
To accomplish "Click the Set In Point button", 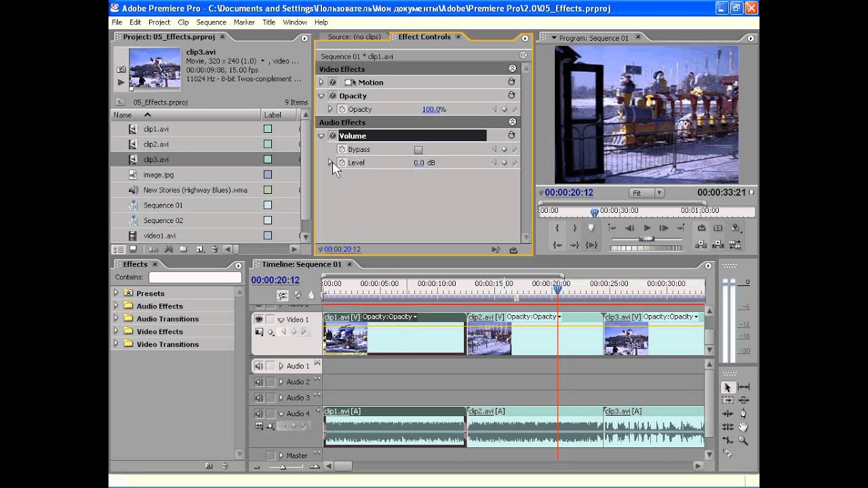I will [557, 228].
